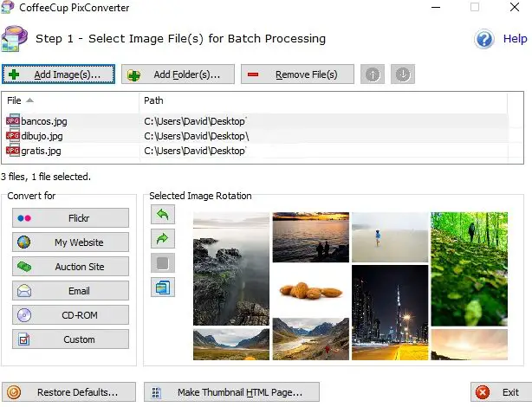This screenshot has width=532, height=407.
Task: Choose Auction Site conversion preset
Action: tap(70, 267)
